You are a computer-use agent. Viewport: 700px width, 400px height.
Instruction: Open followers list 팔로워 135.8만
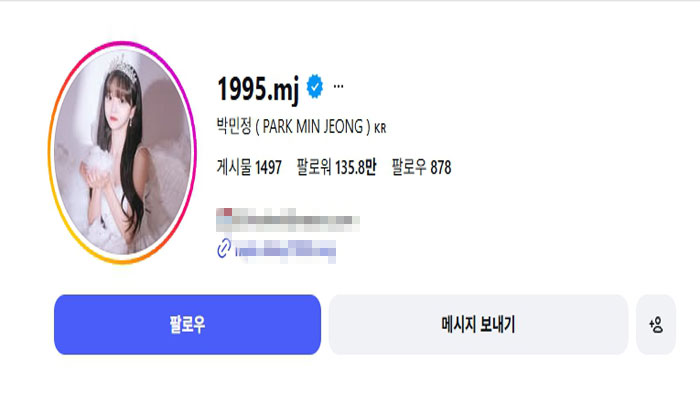pos(337,167)
